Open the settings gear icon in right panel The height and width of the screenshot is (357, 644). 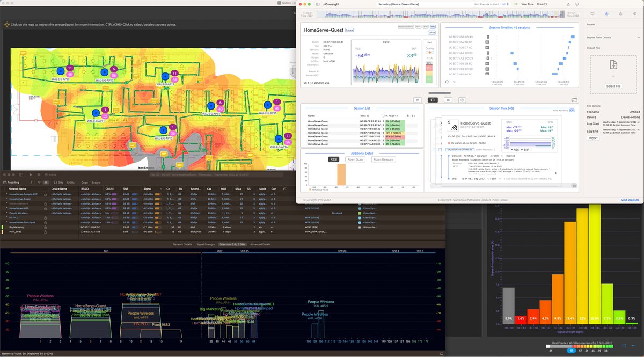pos(635,13)
